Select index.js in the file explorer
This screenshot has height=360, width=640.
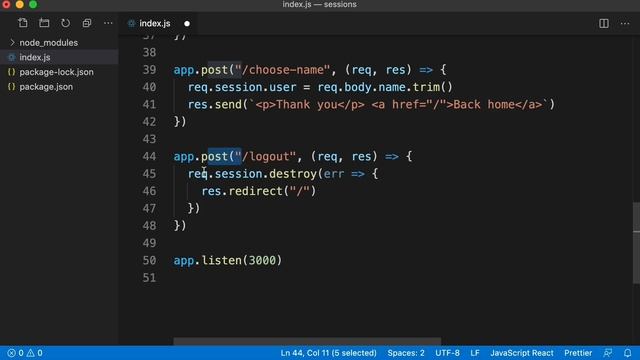(59, 57)
